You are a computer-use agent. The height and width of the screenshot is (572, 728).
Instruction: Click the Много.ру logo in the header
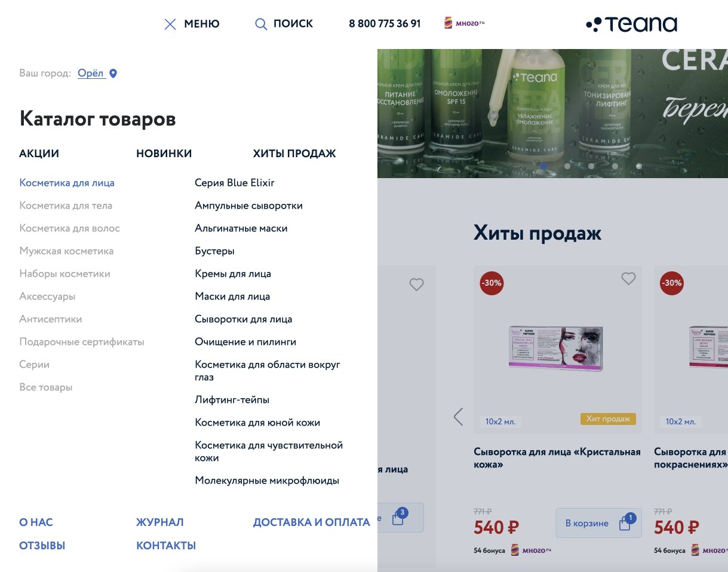464,23
